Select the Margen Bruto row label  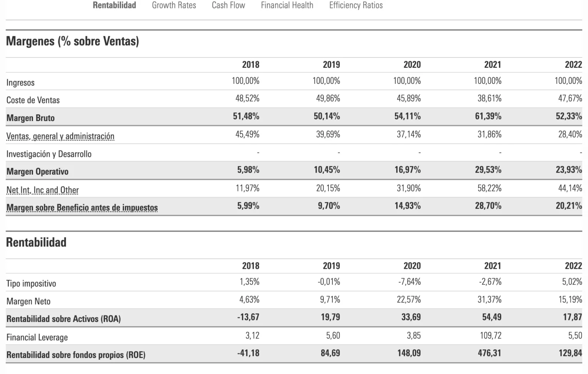tap(30, 118)
